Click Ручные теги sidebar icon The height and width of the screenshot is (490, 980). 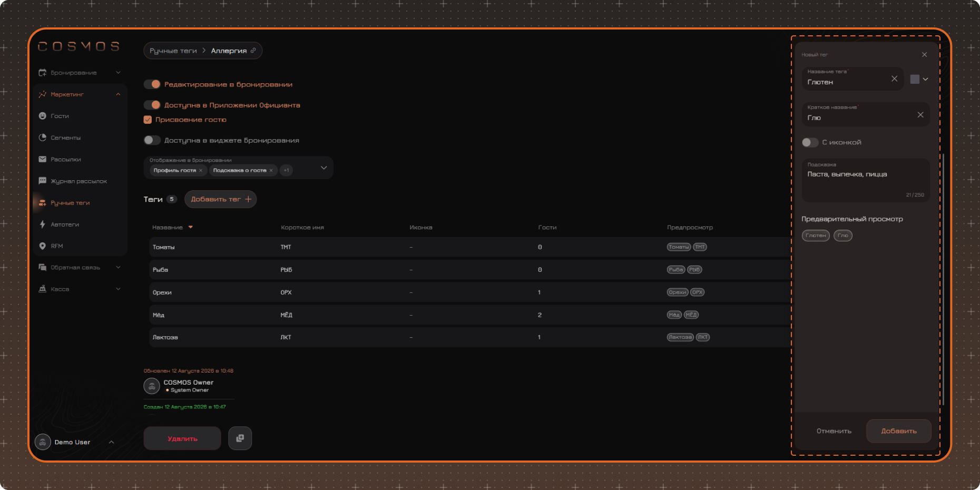tap(43, 203)
